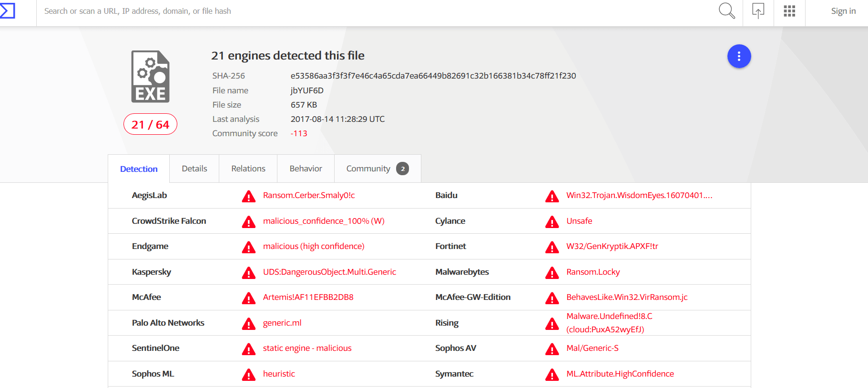Click the Symantec engine name
868x388 pixels.
coord(454,374)
